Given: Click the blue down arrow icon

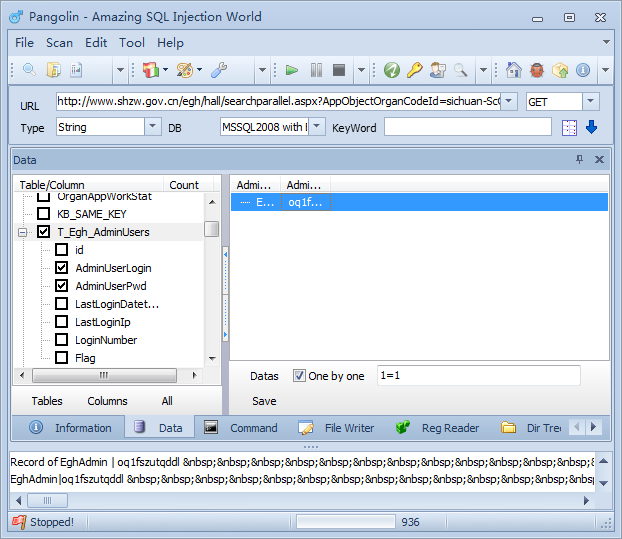Looking at the screenshot, I should coord(591,127).
